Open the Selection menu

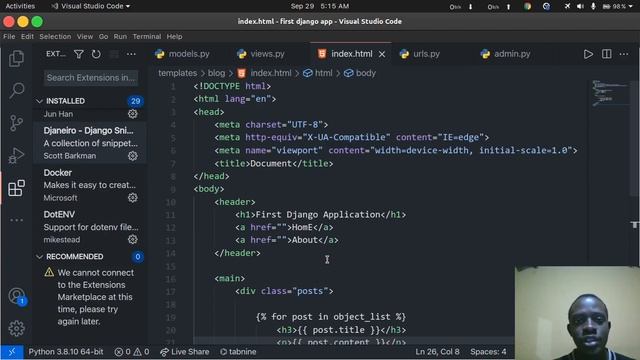[55, 37]
